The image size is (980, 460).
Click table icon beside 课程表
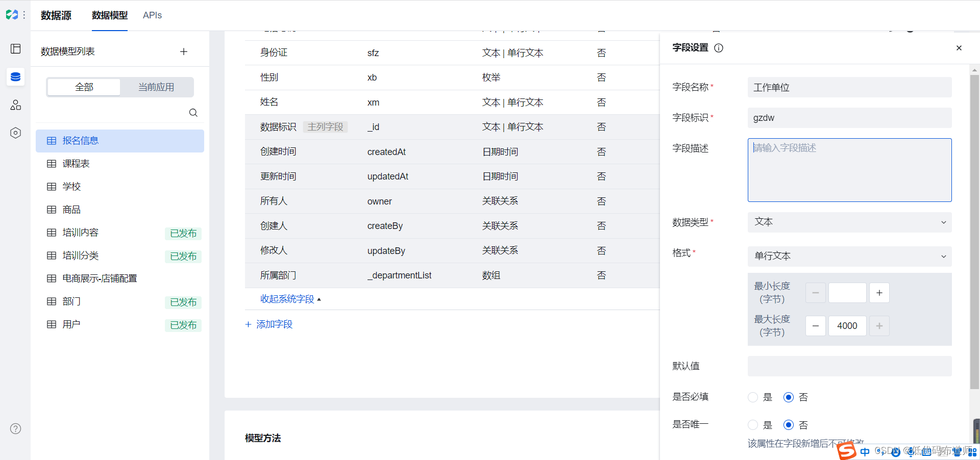click(52, 164)
